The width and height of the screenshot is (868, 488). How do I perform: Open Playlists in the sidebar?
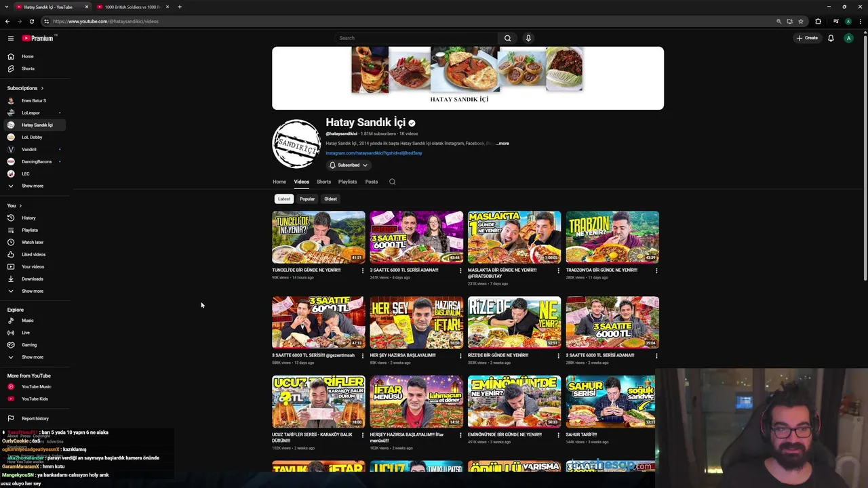click(30, 230)
